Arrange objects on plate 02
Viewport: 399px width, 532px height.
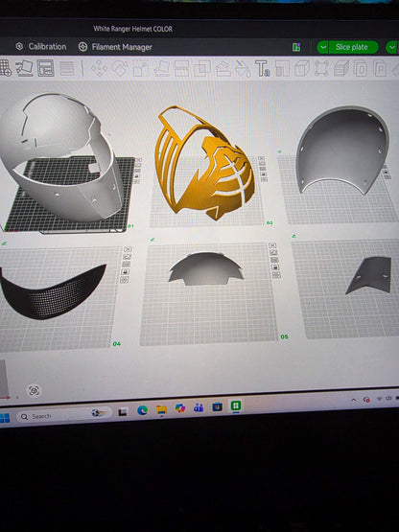pos(262,169)
